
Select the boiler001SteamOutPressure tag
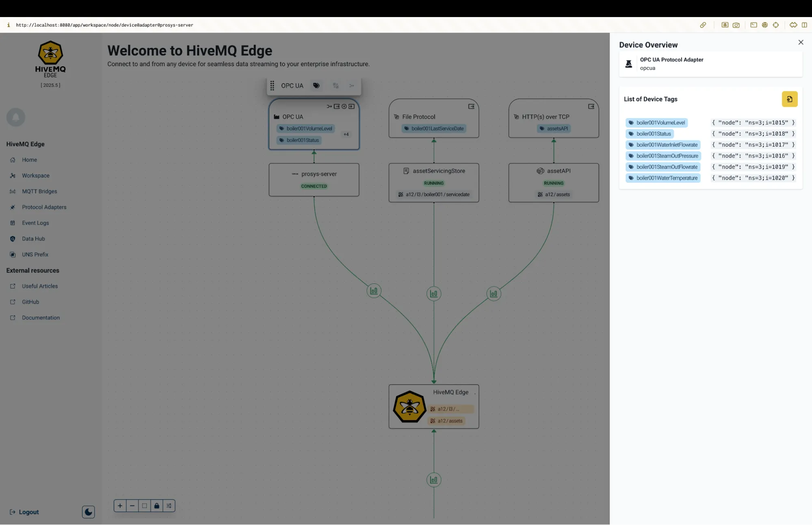663,156
